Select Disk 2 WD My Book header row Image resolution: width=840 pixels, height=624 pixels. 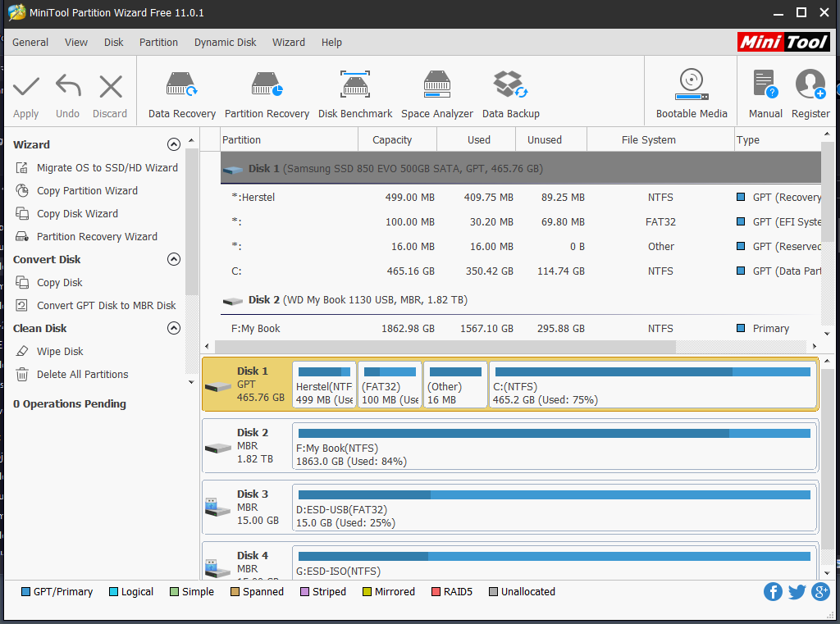point(521,300)
